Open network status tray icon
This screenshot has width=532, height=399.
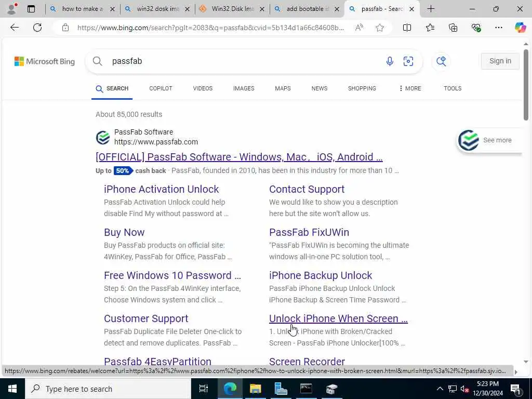[453, 389]
